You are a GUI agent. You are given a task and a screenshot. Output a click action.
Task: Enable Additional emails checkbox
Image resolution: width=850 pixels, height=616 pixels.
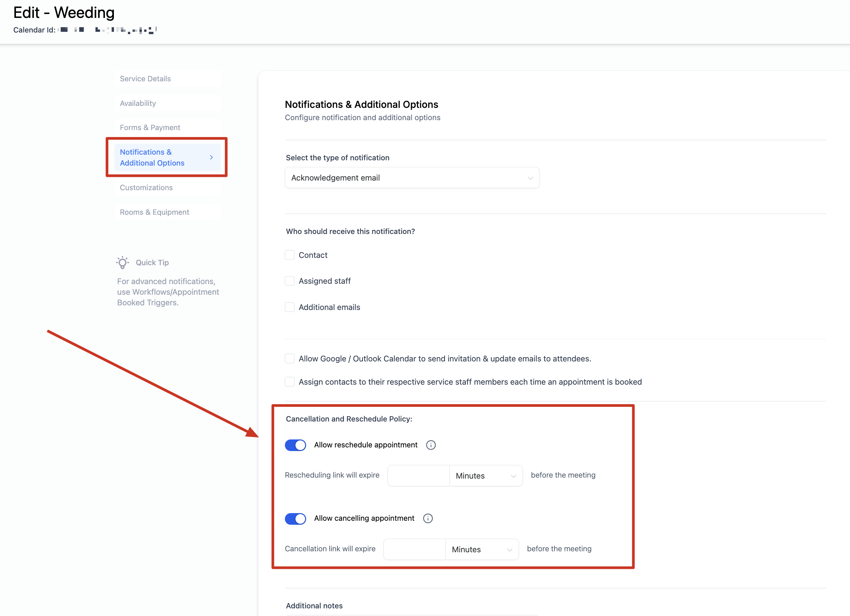(290, 307)
